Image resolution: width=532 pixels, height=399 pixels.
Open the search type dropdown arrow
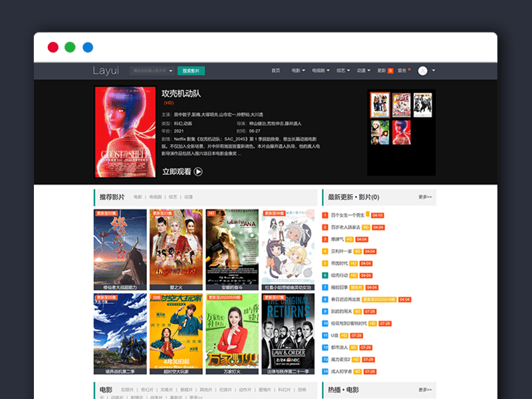pos(171,71)
